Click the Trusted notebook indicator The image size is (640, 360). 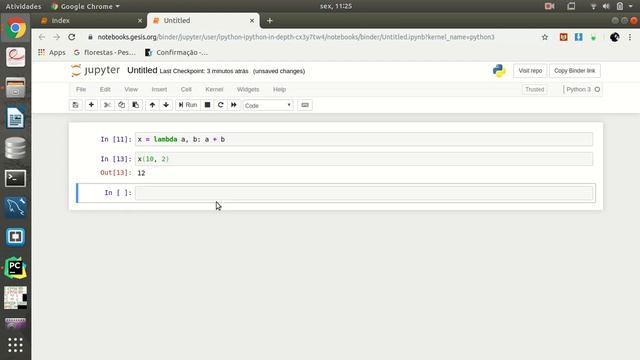[534, 89]
